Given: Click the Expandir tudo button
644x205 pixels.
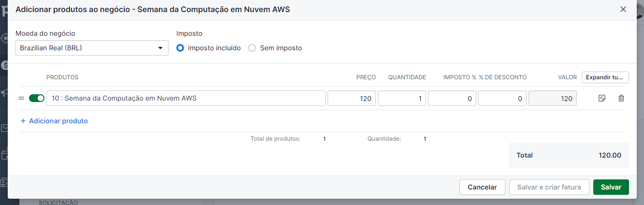Looking at the screenshot, I should [x=605, y=77].
